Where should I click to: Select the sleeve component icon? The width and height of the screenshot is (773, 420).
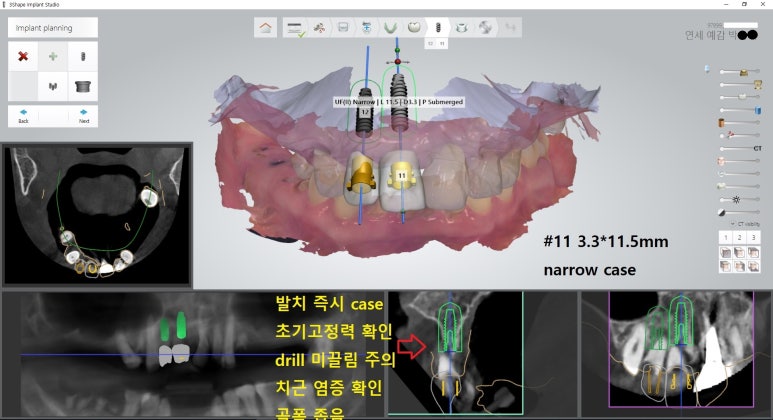83,86
